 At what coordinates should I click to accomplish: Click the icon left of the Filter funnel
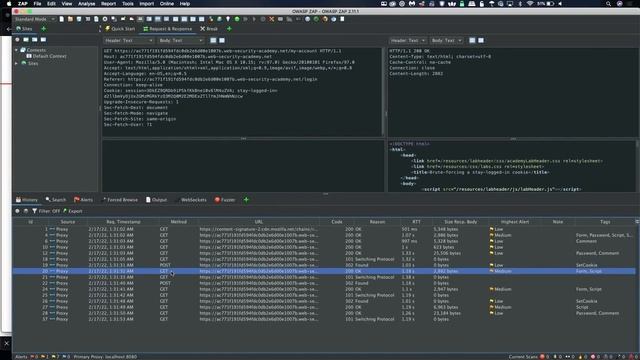[26, 211]
